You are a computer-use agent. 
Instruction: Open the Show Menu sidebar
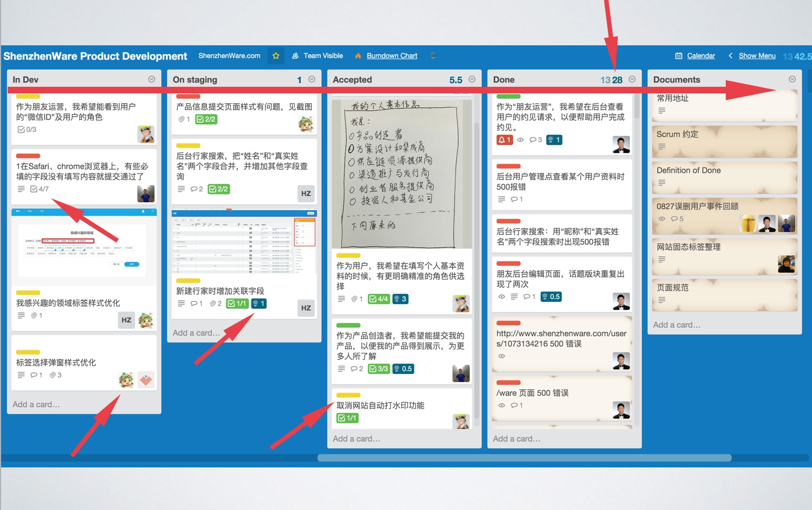click(756, 56)
